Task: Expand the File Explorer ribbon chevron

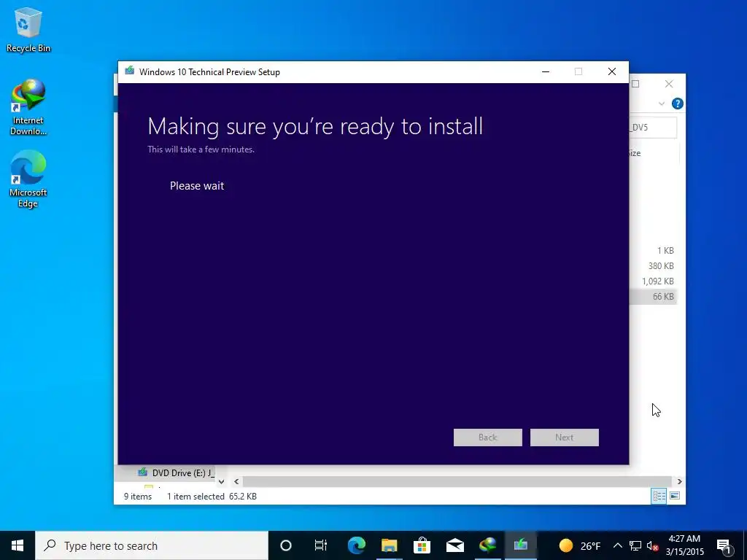Action: (661, 104)
